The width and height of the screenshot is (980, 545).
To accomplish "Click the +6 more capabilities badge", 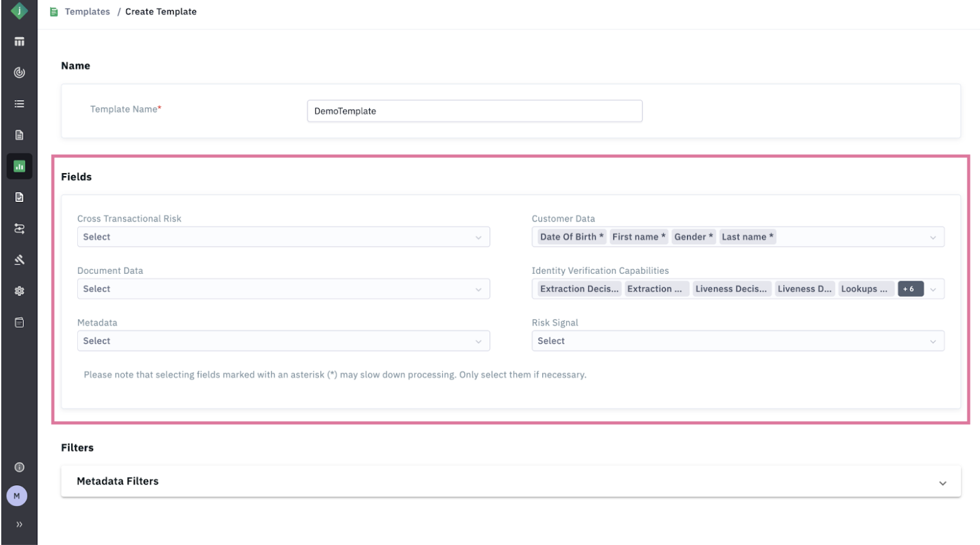I will 910,289.
